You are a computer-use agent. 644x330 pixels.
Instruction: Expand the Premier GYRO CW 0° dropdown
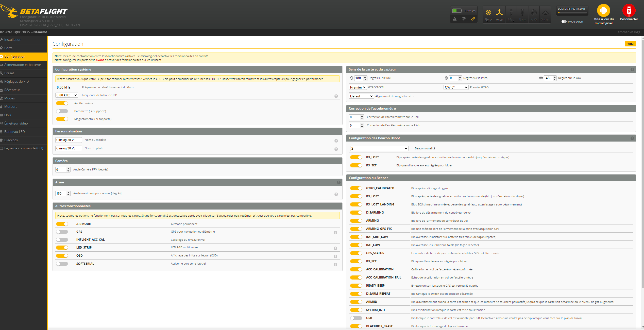click(456, 87)
